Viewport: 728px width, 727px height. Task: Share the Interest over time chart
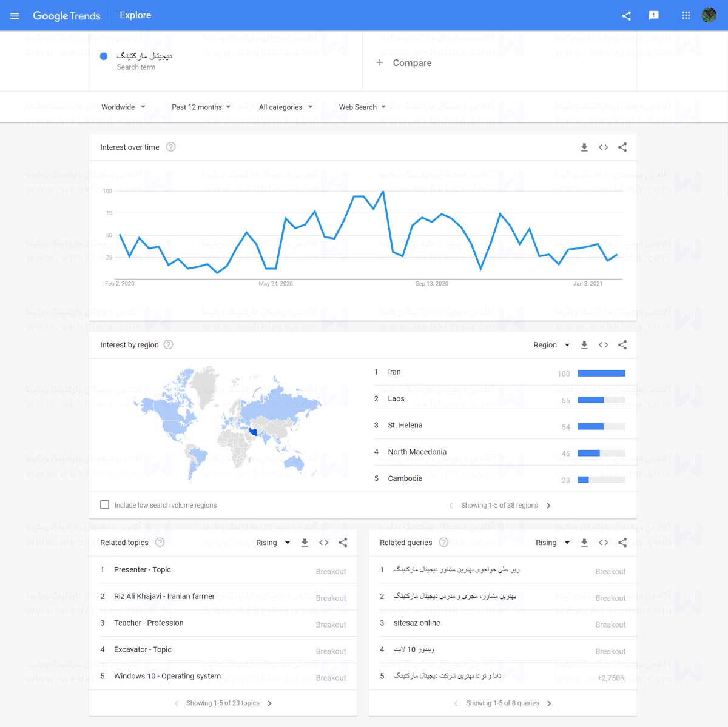[x=622, y=147]
